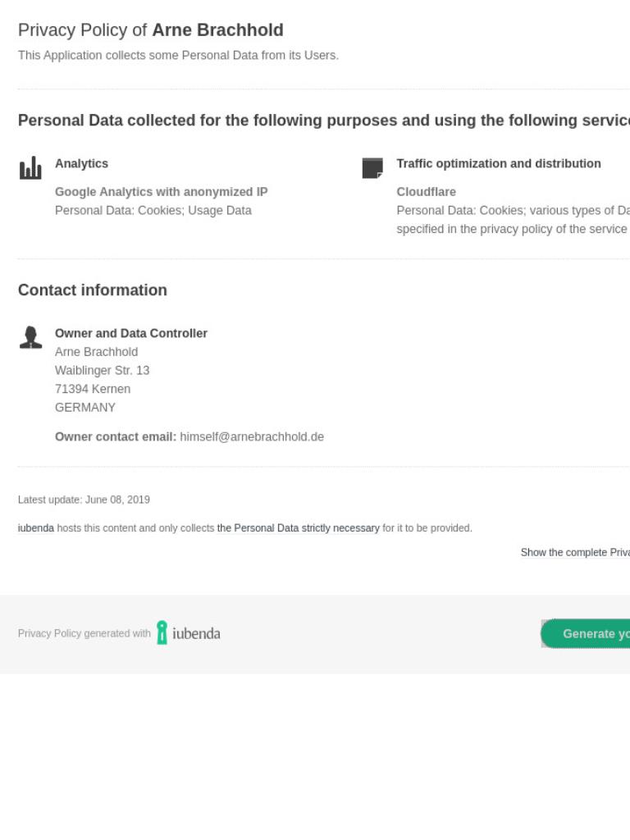Viewport: 630px width, 840px height.
Task: Click the Privacy Policy of Arne Brachhold title
Action: coord(151,30)
